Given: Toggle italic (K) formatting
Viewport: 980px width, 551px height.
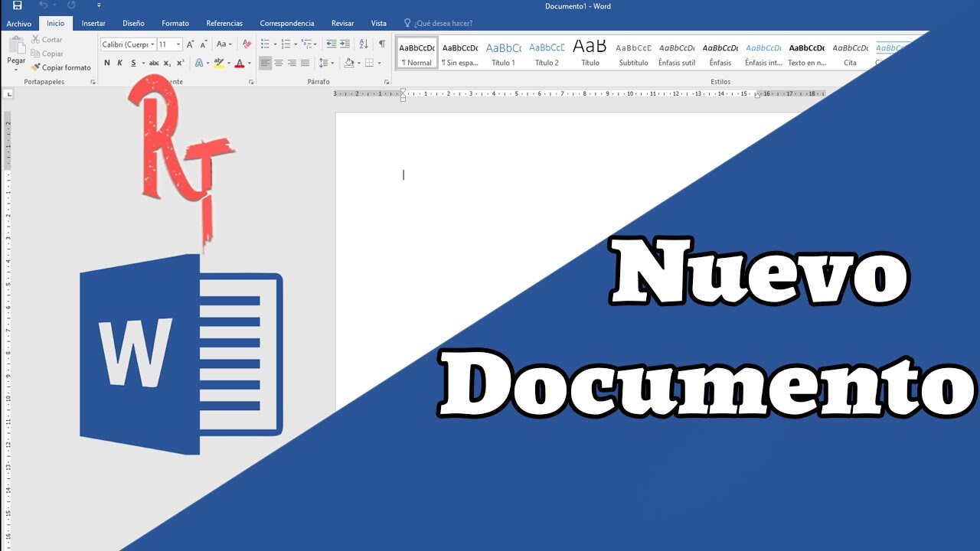Looking at the screenshot, I should (x=120, y=63).
